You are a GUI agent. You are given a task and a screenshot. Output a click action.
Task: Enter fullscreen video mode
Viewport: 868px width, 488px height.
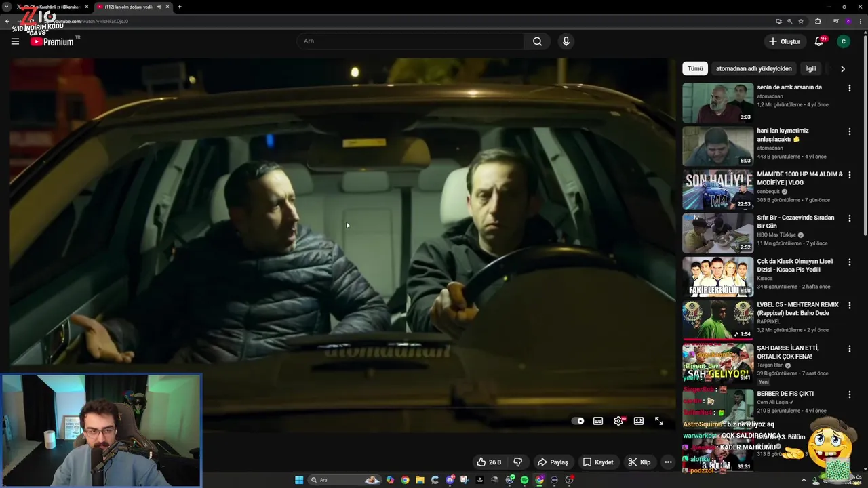pyautogui.click(x=659, y=421)
